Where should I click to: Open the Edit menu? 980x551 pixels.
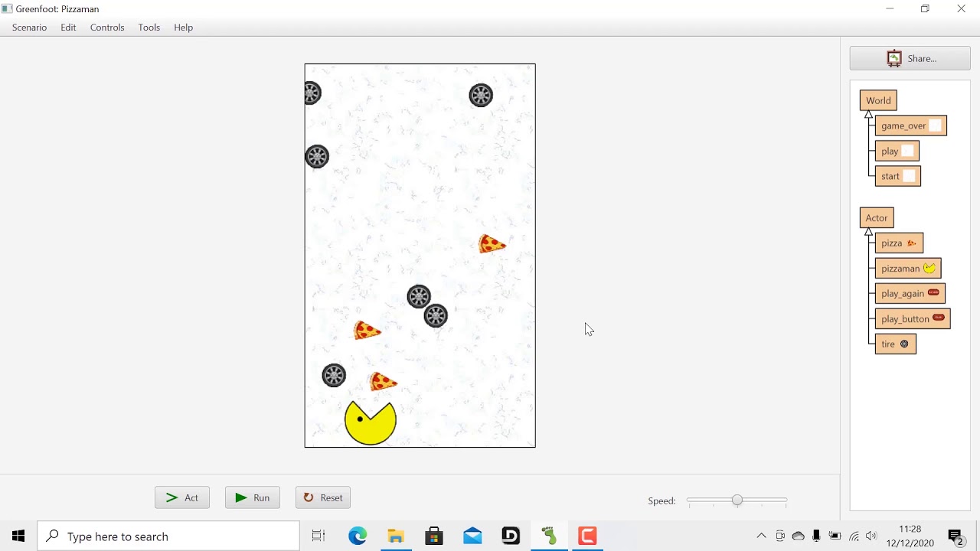point(68,28)
